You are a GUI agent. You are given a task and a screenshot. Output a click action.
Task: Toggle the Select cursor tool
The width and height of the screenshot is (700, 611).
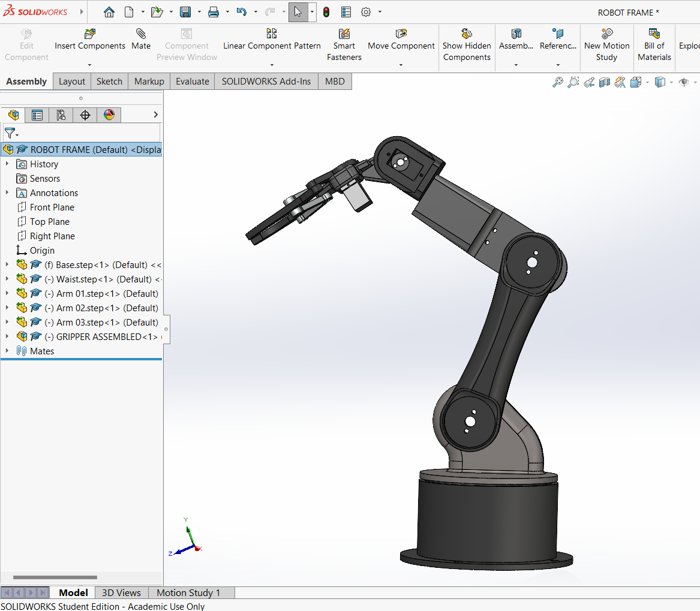[298, 12]
